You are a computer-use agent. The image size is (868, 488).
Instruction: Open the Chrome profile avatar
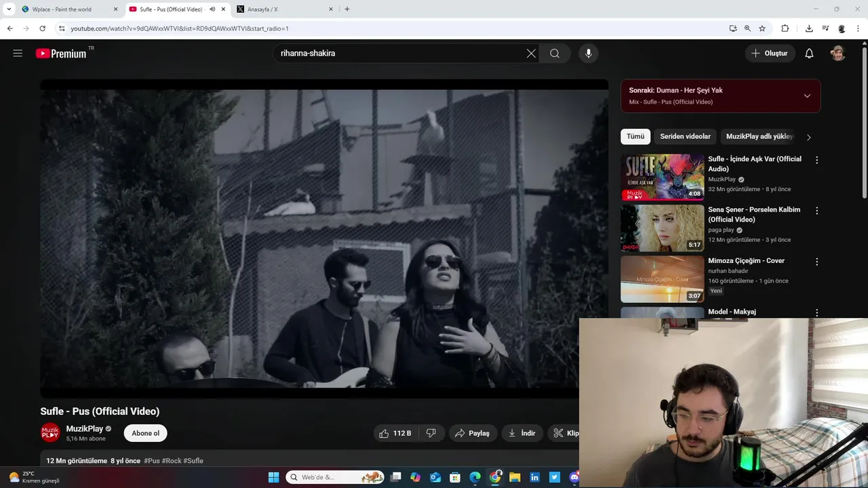pyautogui.click(x=842, y=28)
